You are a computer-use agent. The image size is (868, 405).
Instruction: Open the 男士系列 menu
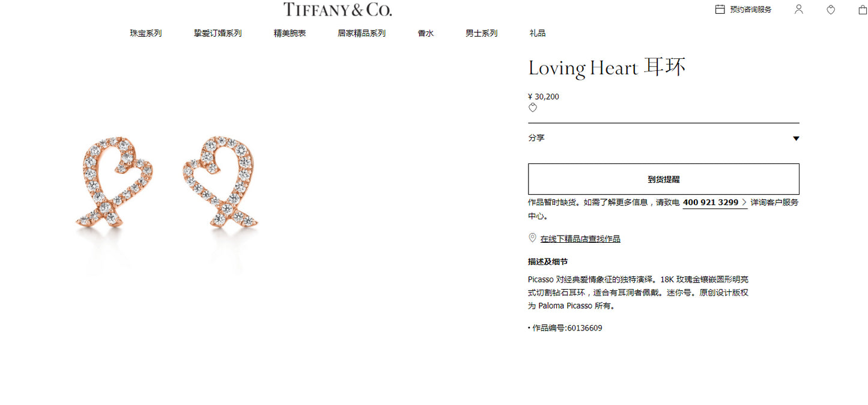coord(481,33)
